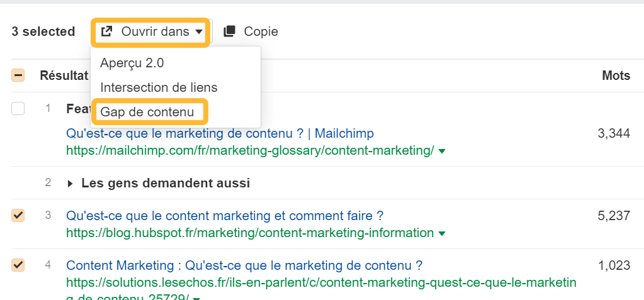
Task: Expand Les gens demandent aussi section
Action: [71, 184]
